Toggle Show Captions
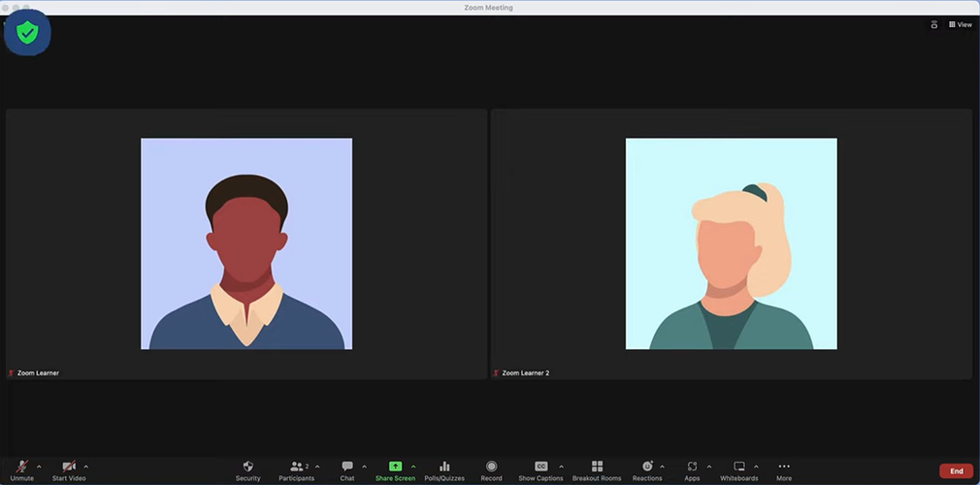 (540, 468)
